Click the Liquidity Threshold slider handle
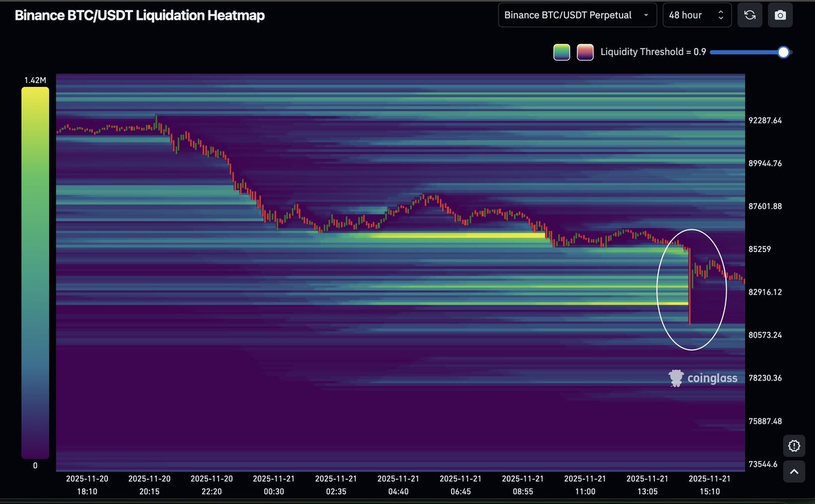The image size is (815, 504). [x=784, y=52]
